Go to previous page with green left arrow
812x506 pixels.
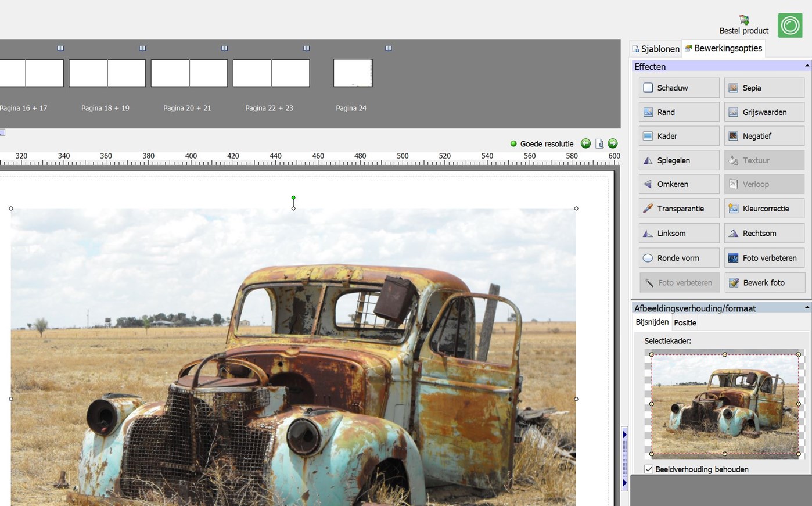pyautogui.click(x=585, y=143)
